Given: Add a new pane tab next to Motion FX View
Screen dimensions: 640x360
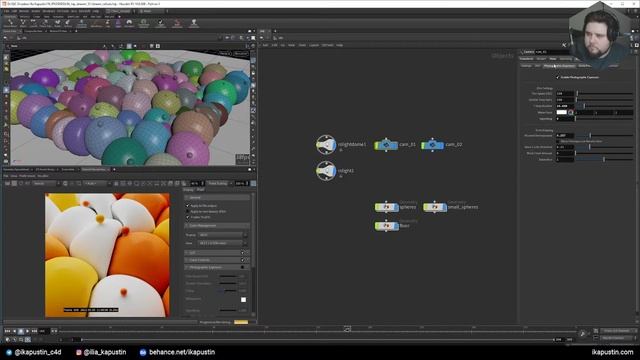Looking at the screenshot, I should coord(76,31).
